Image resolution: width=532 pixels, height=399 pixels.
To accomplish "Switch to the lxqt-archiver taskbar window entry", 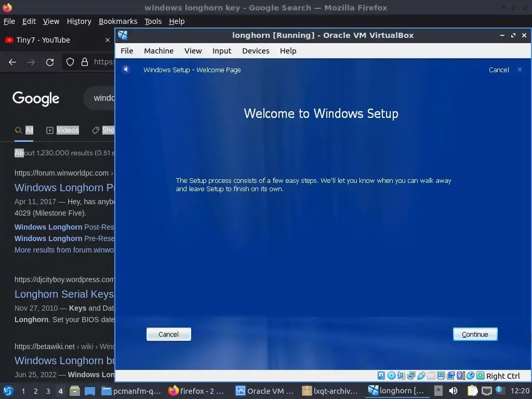I will click(x=331, y=391).
